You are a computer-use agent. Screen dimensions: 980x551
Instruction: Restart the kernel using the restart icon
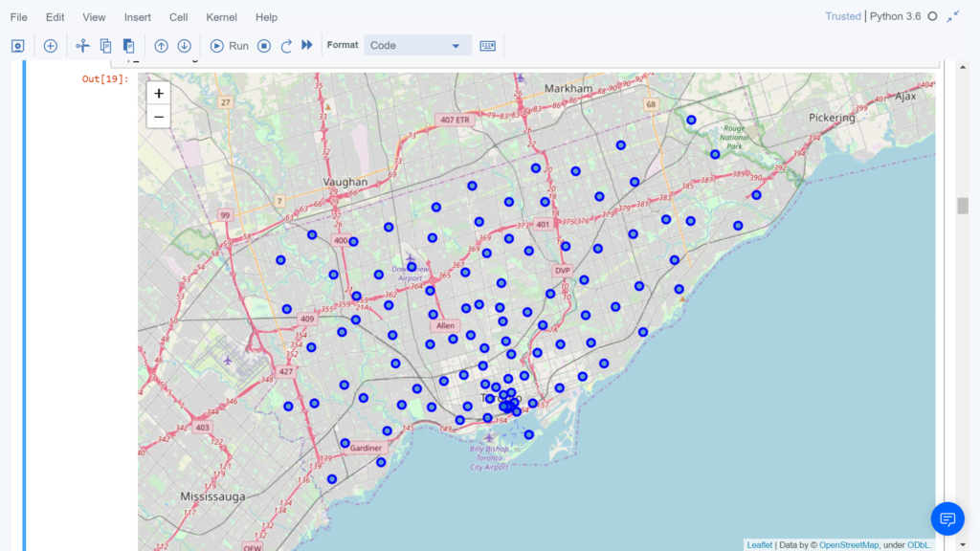coord(285,45)
